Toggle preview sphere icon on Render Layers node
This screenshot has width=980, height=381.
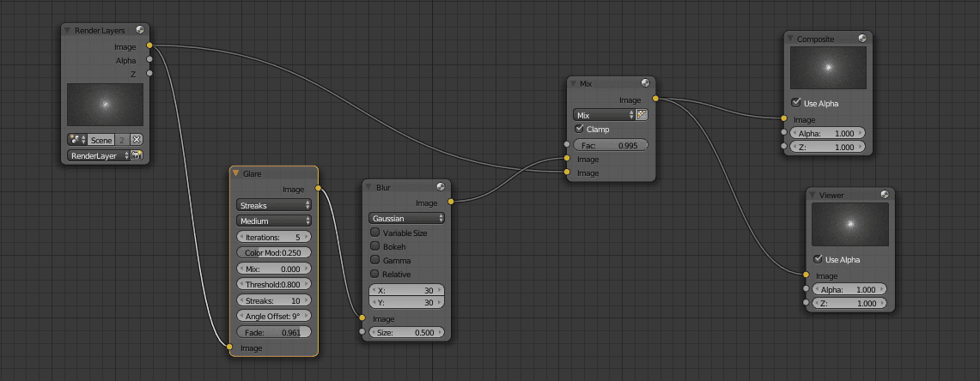coord(140,30)
